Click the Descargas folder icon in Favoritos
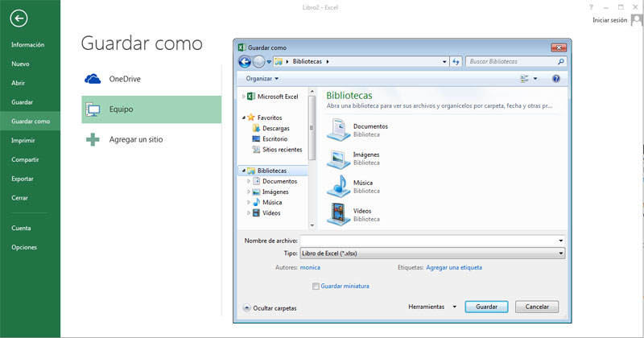This screenshot has height=338, width=644. click(256, 128)
